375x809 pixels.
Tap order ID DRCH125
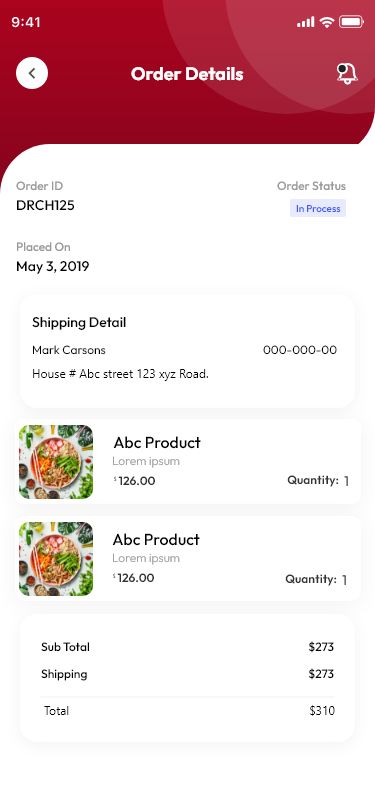(x=45, y=205)
